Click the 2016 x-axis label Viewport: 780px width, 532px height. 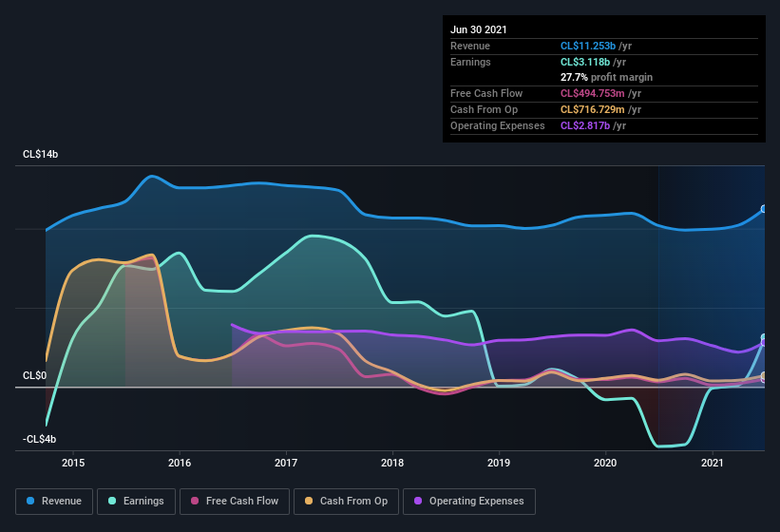[x=180, y=463]
